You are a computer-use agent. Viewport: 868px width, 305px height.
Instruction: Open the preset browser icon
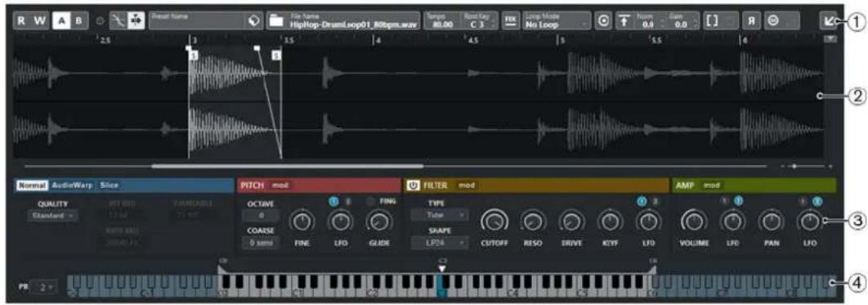click(253, 20)
